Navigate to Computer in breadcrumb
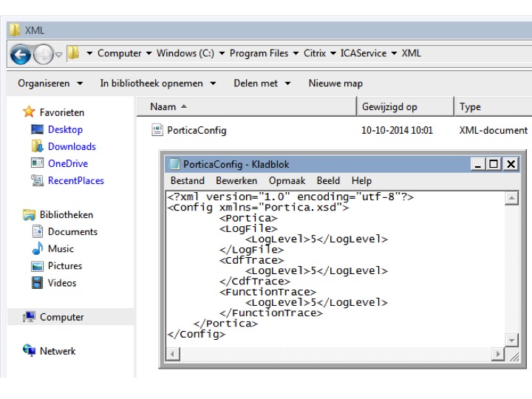The image size is (532, 399). click(x=119, y=53)
